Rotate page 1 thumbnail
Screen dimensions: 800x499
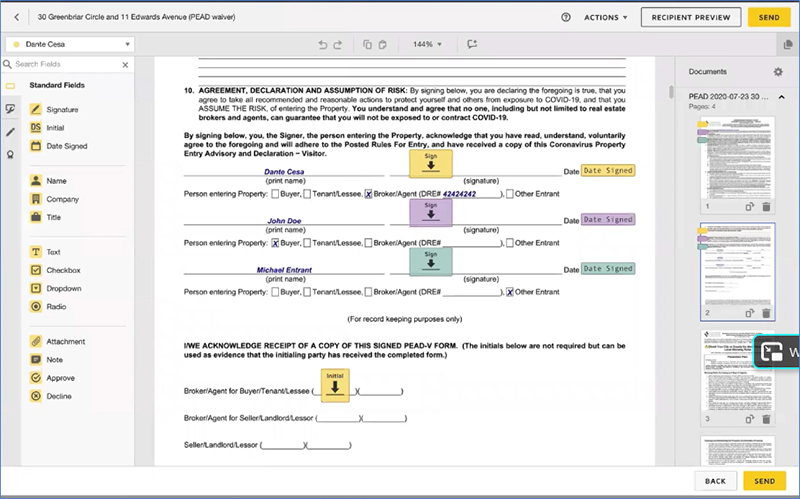pyautogui.click(x=749, y=207)
